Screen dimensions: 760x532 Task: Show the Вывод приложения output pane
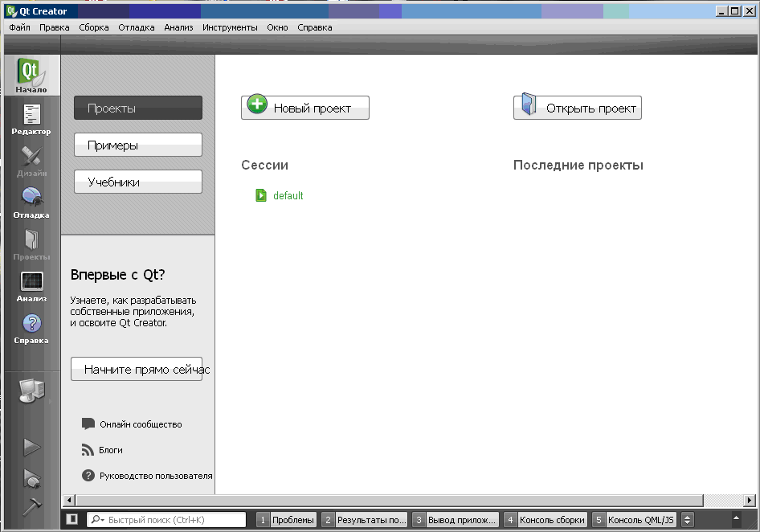pos(456,520)
